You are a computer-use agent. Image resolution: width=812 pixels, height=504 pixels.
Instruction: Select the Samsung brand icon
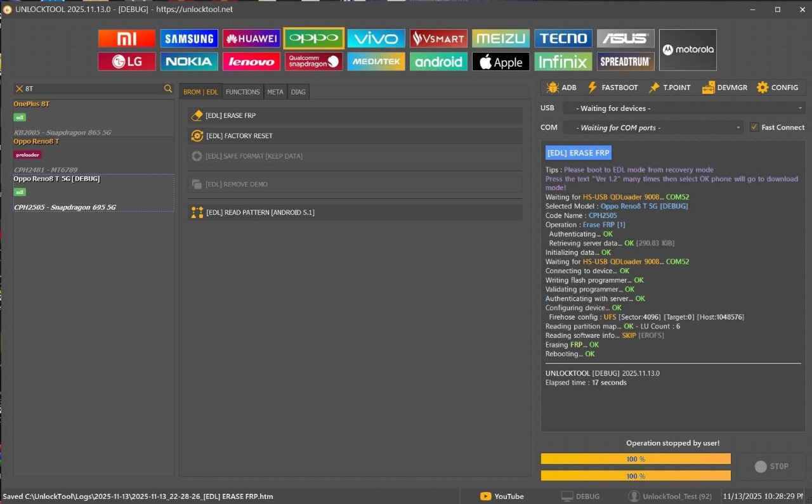click(189, 39)
